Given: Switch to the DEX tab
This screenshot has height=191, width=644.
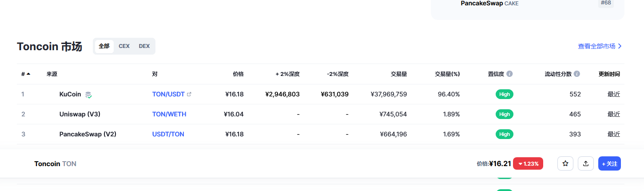Looking at the screenshot, I should [x=144, y=46].
